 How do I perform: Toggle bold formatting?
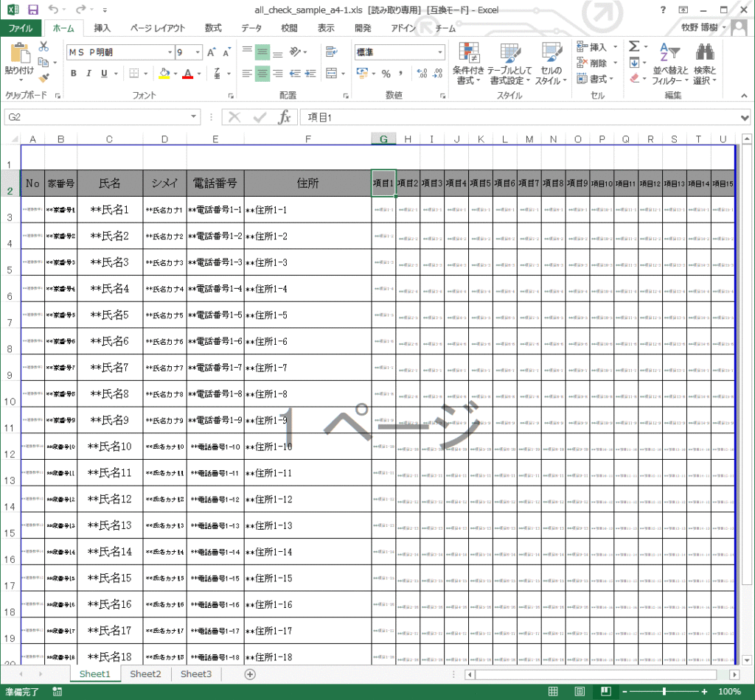(x=74, y=74)
